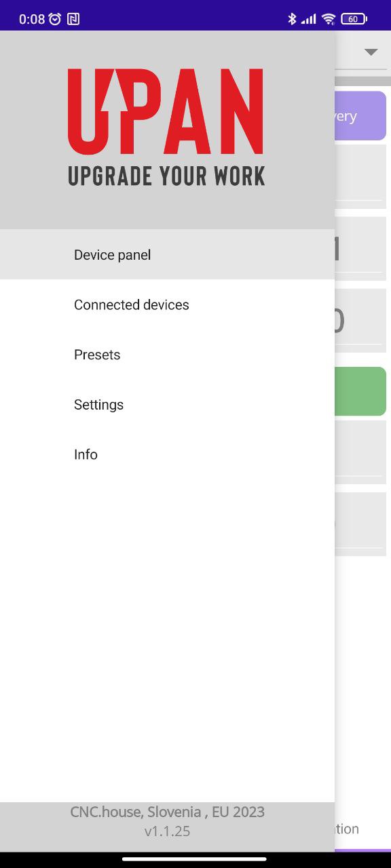
Task: Tap the cellular signal strength icon
Action: pyautogui.click(x=309, y=19)
